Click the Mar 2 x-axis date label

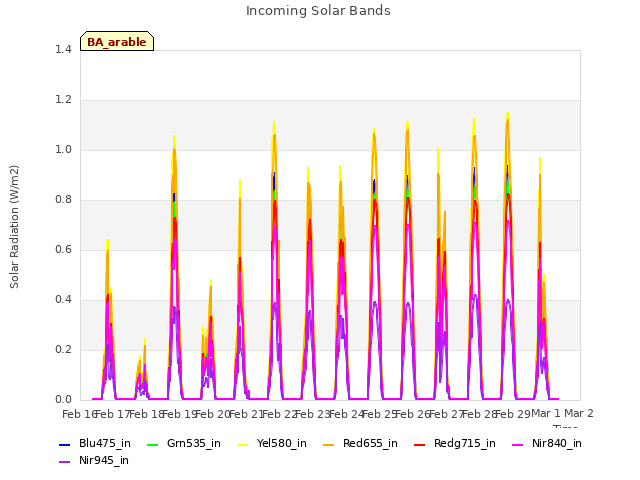pyautogui.click(x=579, y=413)
